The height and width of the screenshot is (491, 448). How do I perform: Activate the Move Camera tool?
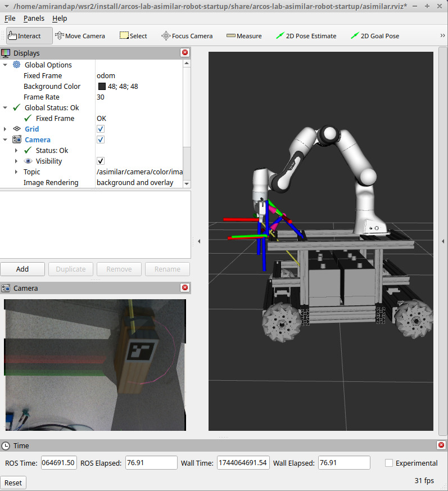pyautogui.click(x=80, y=36)
